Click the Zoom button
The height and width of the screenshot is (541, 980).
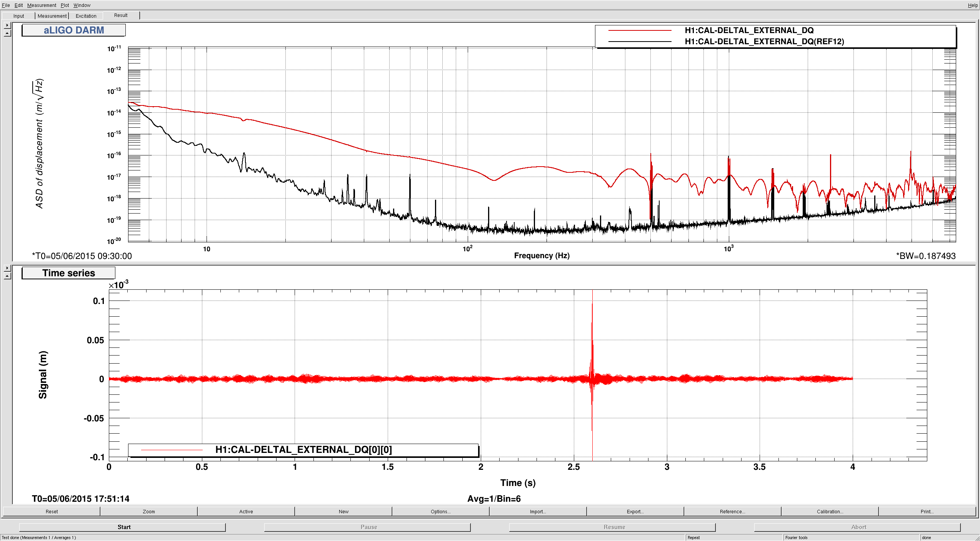click(149, 511)
